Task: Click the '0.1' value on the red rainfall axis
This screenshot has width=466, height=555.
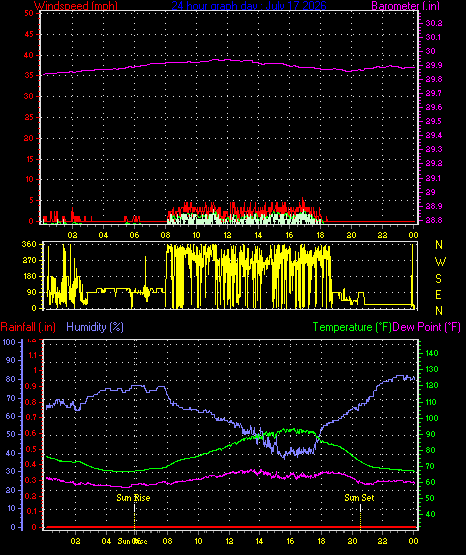Action: (x=31, y=511)
